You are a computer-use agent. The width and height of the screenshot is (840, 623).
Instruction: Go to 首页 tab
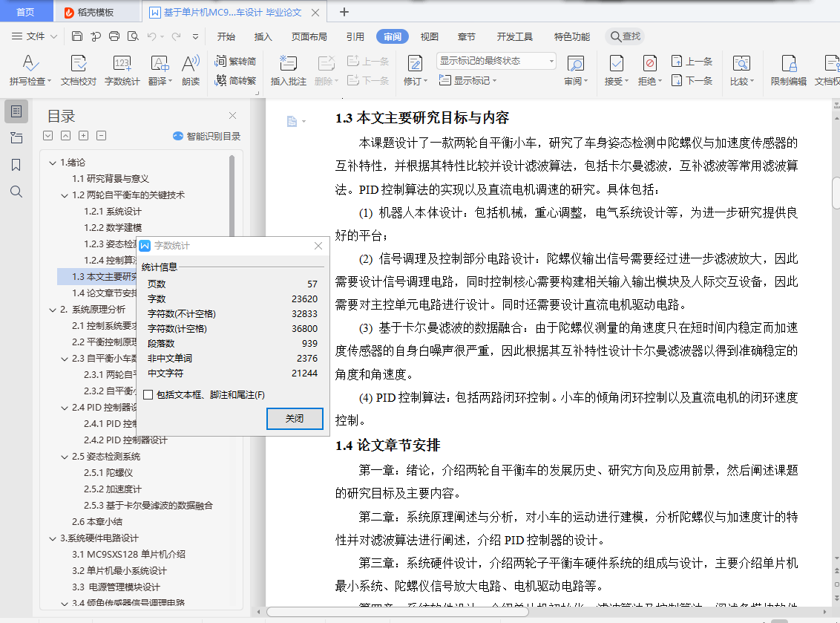[26, 12]
